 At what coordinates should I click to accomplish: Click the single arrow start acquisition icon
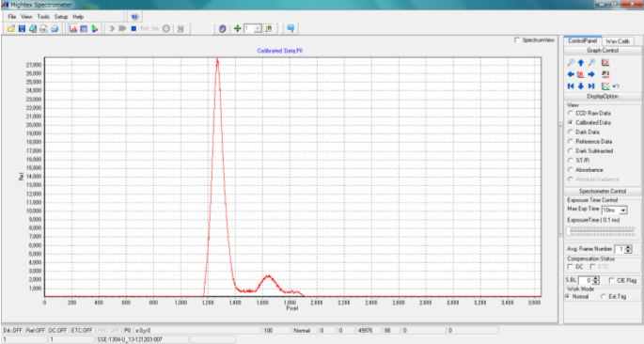tap(112, 28)
